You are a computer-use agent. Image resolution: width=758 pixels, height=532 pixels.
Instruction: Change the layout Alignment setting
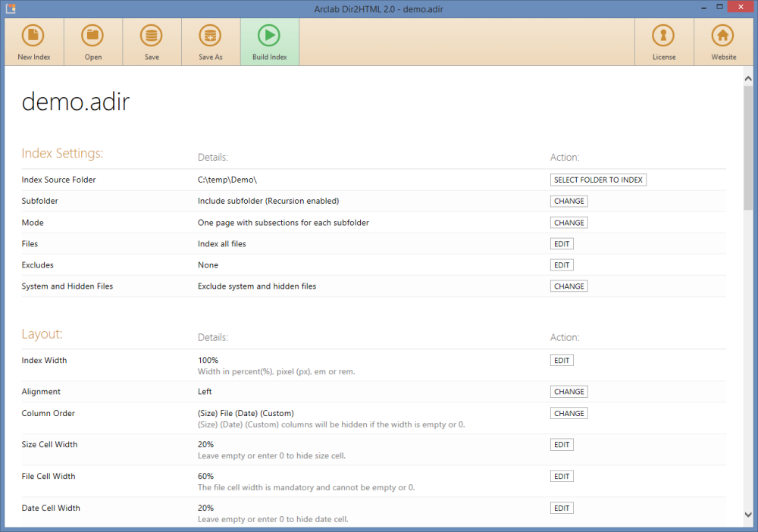568,392
